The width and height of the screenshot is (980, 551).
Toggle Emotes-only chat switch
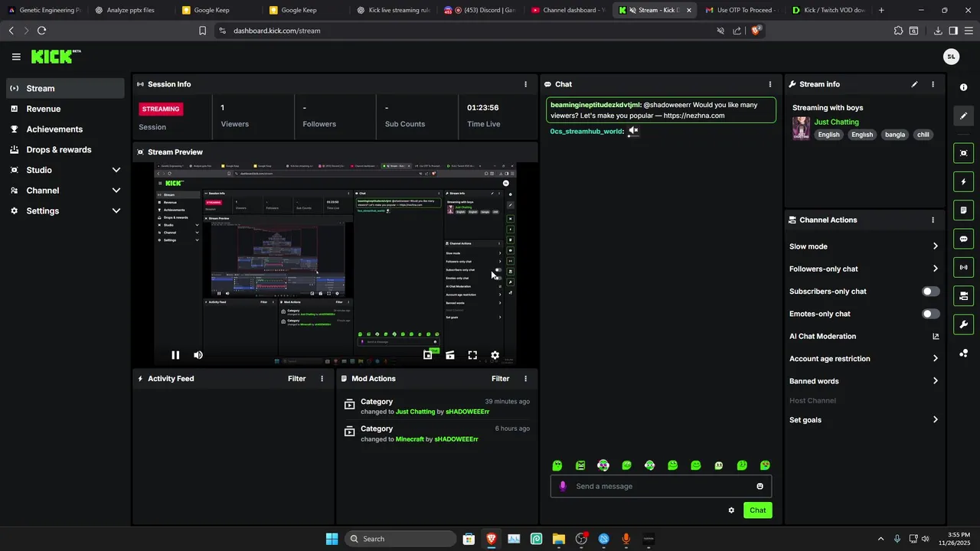pyautogui.click(x=931, y=314)
